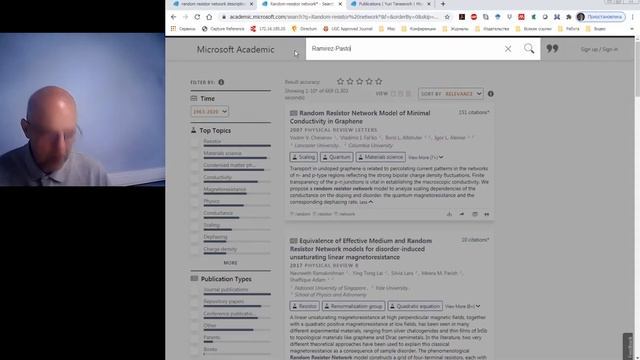Open the Capture Reference bookmark
Screen dimensions: 640x360
(223, 29)
